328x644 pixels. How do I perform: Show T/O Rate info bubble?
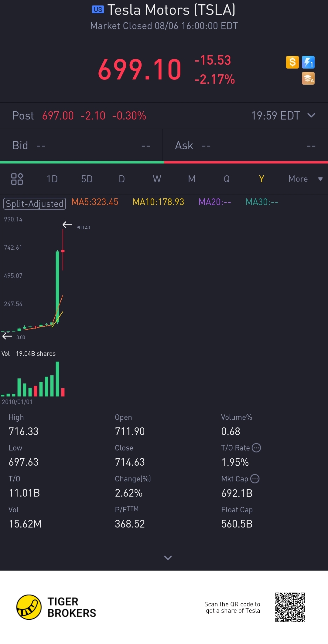[x=257, y=448]
